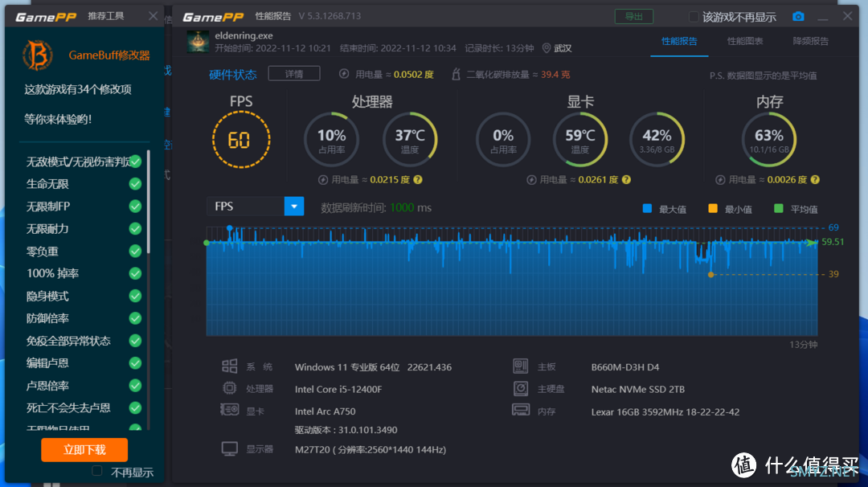This screenshot has width=868, height=487.
Task: Click the 内存 RAM icon
Action: [x=520, y=411]
